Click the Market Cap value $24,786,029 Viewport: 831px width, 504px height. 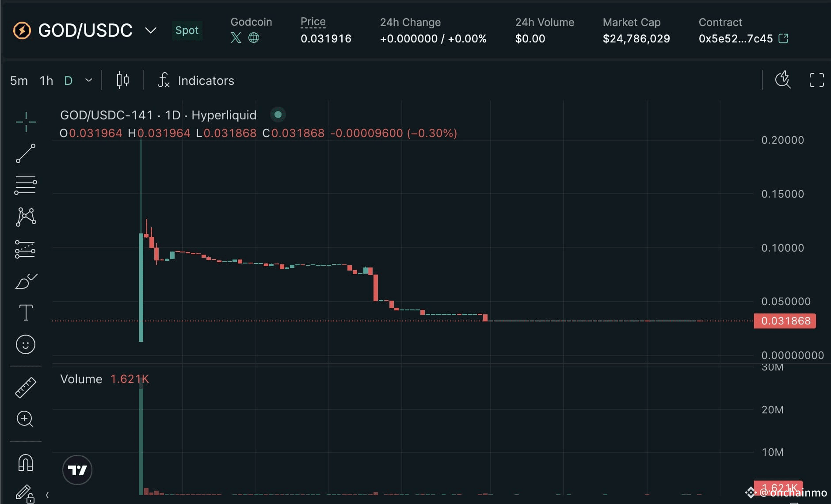point(636,38)
